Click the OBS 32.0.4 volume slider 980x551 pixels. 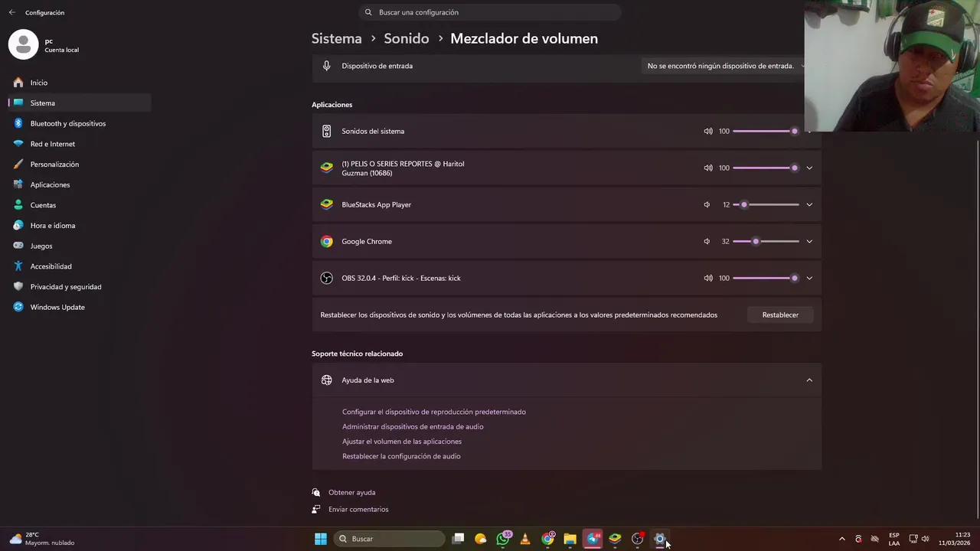766,278
